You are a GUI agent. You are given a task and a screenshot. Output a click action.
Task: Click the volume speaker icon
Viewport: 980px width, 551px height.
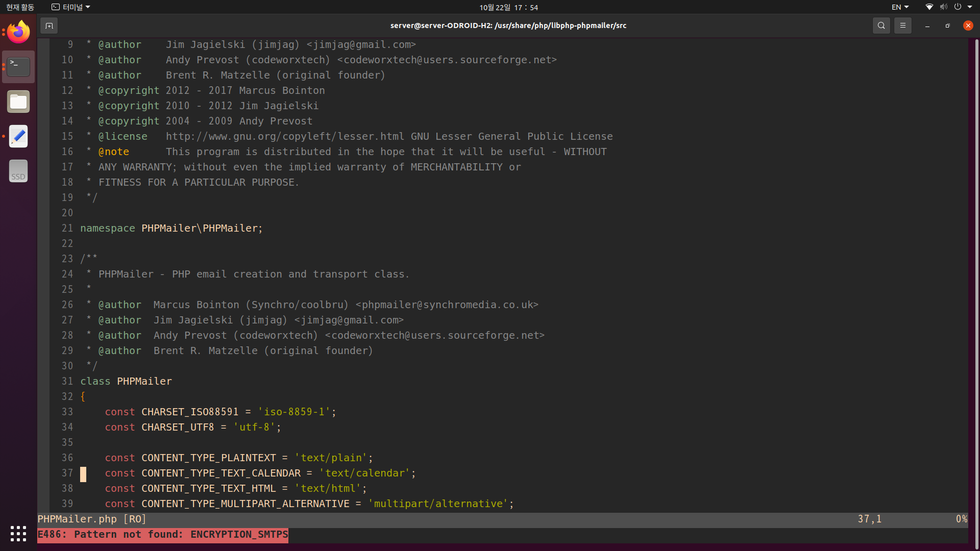943,7
